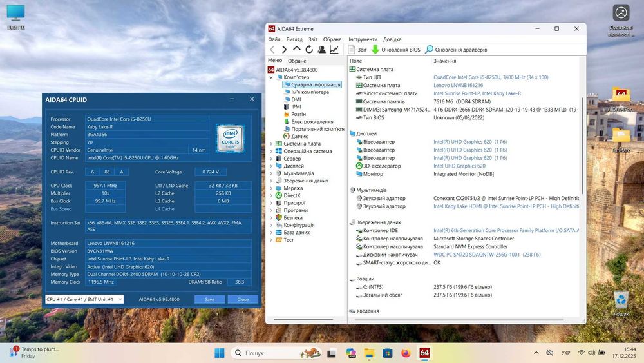
Task: Select Тест tree item
Action: 285,240
